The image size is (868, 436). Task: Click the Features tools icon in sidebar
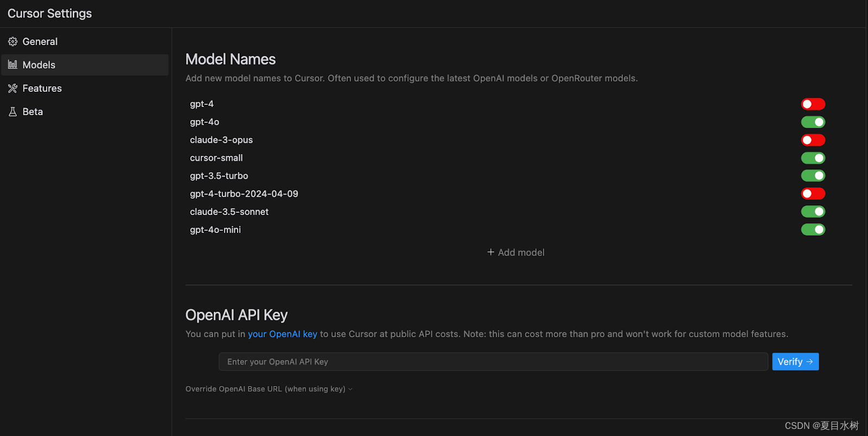pyautogui.click(x=12, y=88)
